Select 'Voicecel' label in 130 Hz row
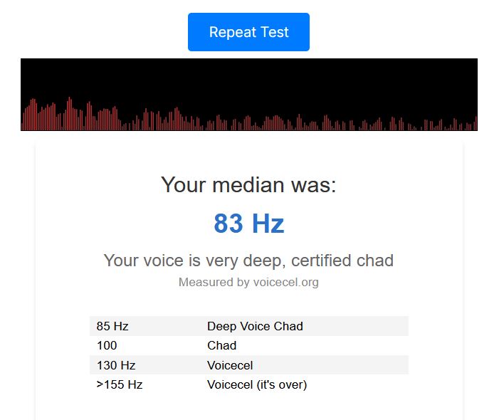Viewport: 504px width, 420px height. click(230, 365)
